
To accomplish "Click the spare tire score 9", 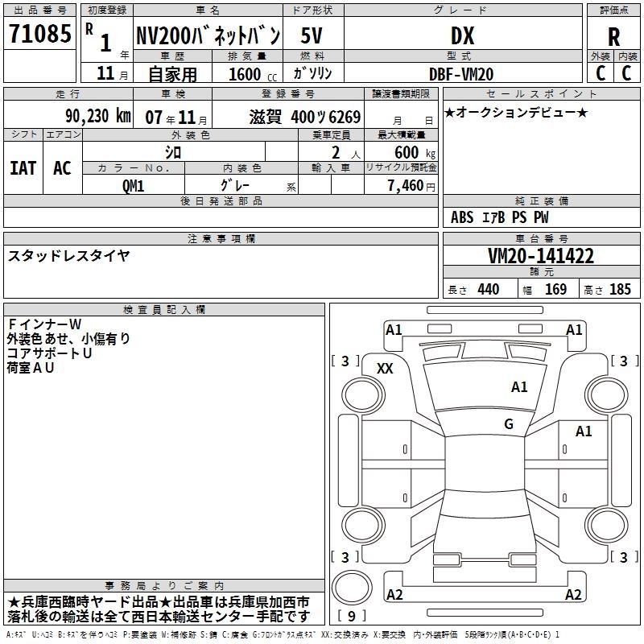I will [352, 616].
